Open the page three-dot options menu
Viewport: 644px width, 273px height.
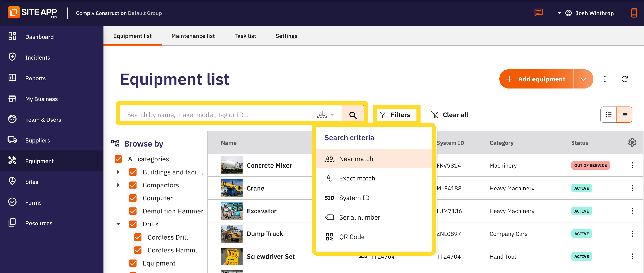[605, 79]
